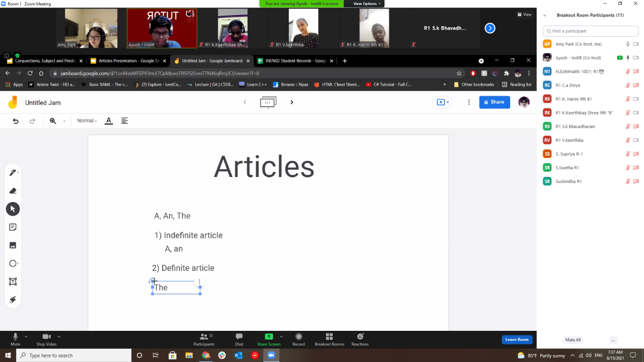Open share options arrow beside Share Screen

[x=281, y=337]
